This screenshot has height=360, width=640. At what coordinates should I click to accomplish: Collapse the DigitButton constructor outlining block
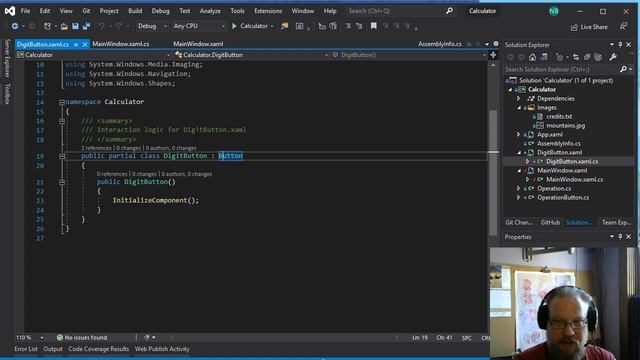click(x=62, y=182)
